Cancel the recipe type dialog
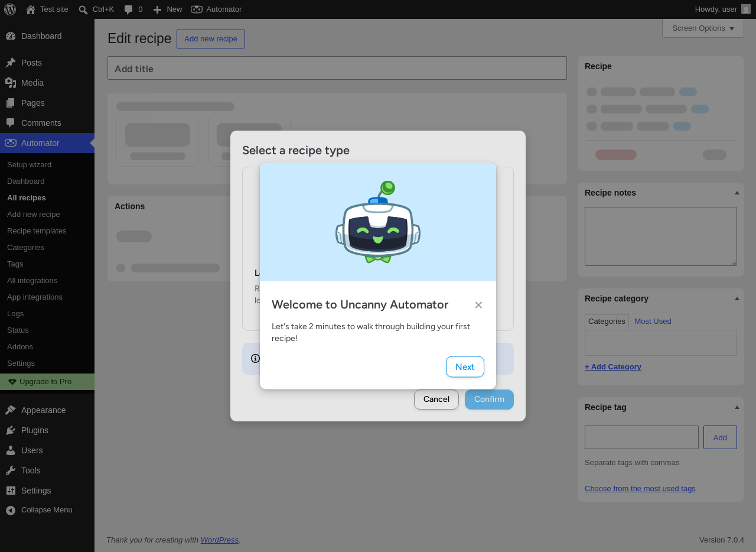Viewport: 756px width, 552px height. click(x=436, y=400)
